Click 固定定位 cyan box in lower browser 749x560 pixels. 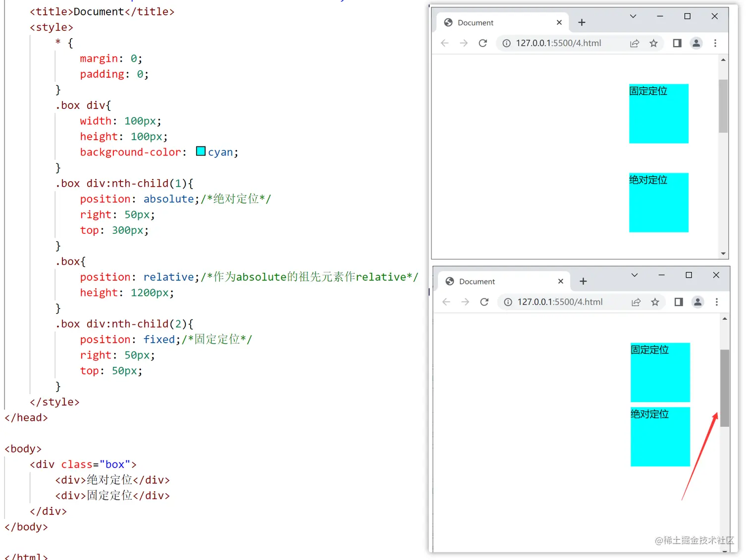660,372
